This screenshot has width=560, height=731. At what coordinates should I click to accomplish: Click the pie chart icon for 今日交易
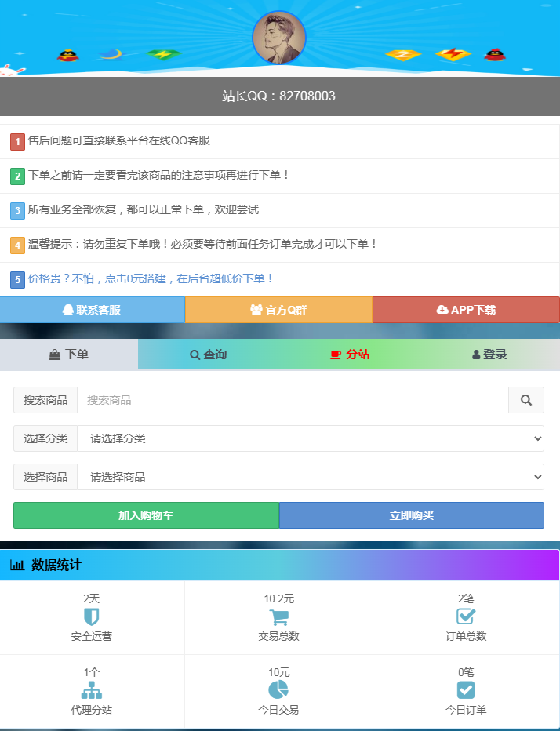click(278, 689)
